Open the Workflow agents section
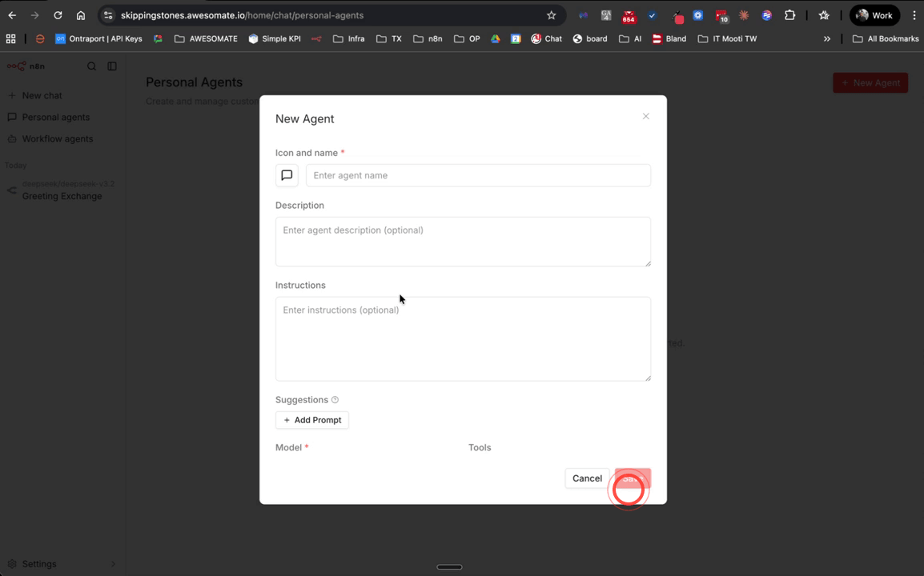The height and width of the screenshot is (576, 924). [x=55, y=138]
